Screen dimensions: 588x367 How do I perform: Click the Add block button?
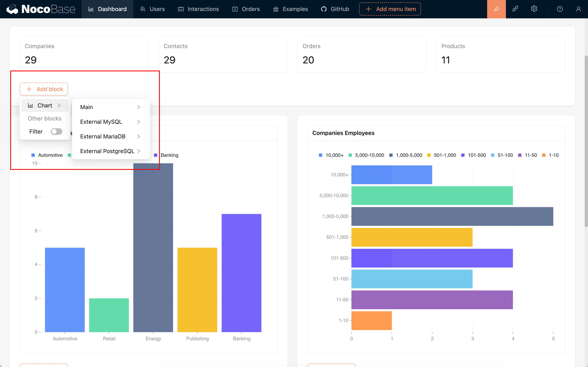[43, 89]
